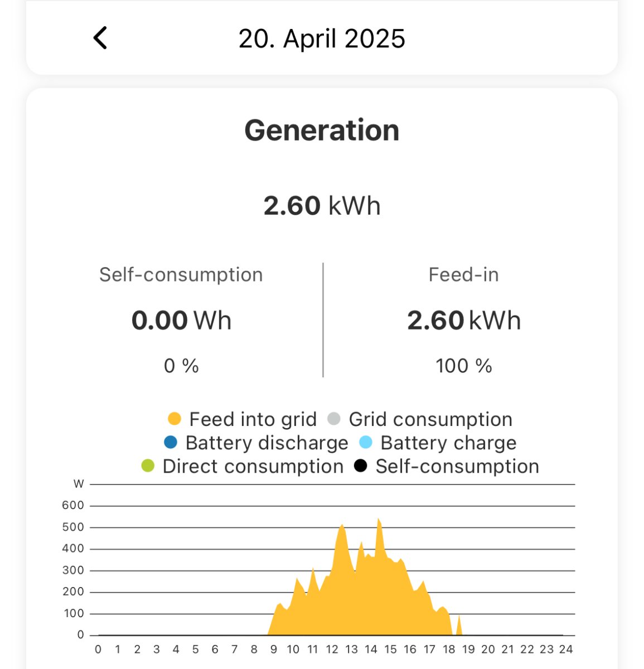
Task: Click the dark blue Battery discharge dot
Action: click(x=171, y=443)
